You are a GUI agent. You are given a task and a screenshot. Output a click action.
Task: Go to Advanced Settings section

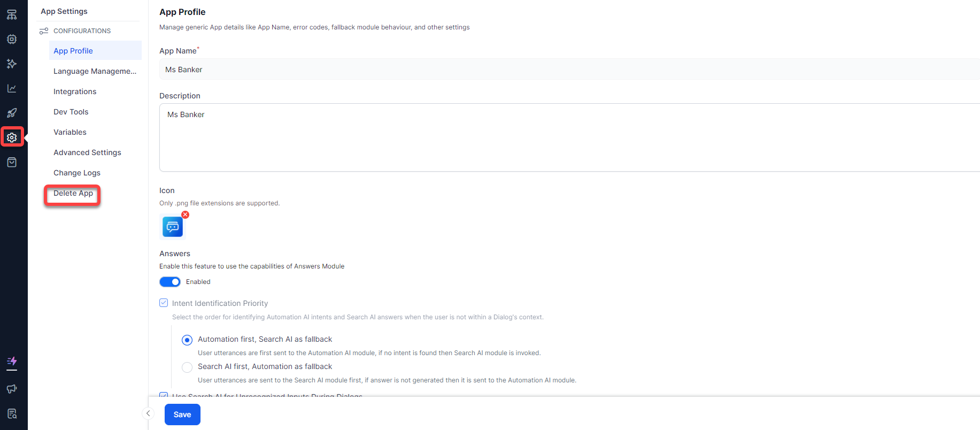(x=87, y=152)
